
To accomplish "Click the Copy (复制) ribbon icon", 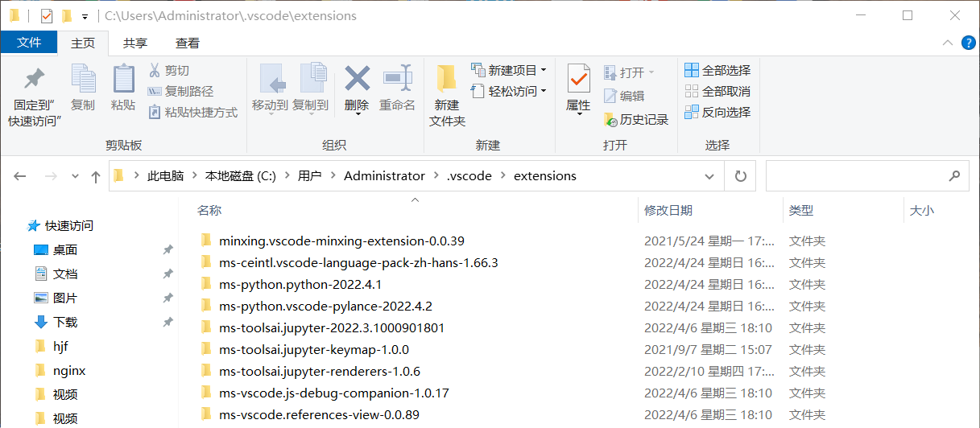I will click(x=83, y=79).
